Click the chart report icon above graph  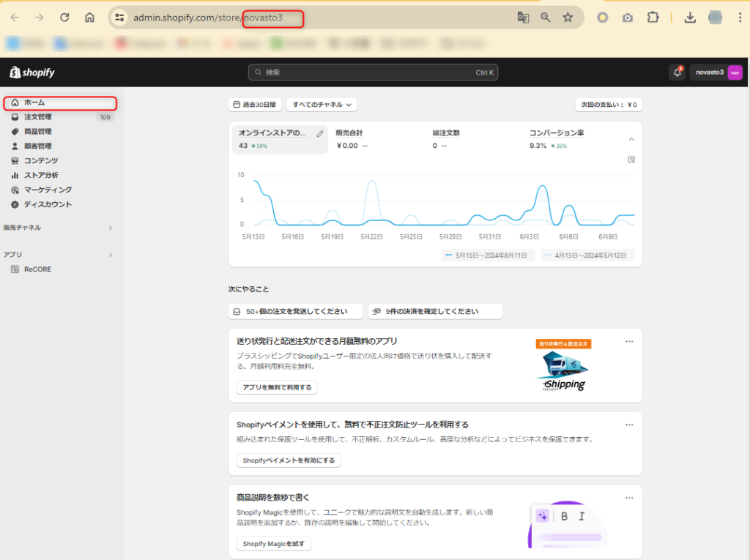point(631,160)
